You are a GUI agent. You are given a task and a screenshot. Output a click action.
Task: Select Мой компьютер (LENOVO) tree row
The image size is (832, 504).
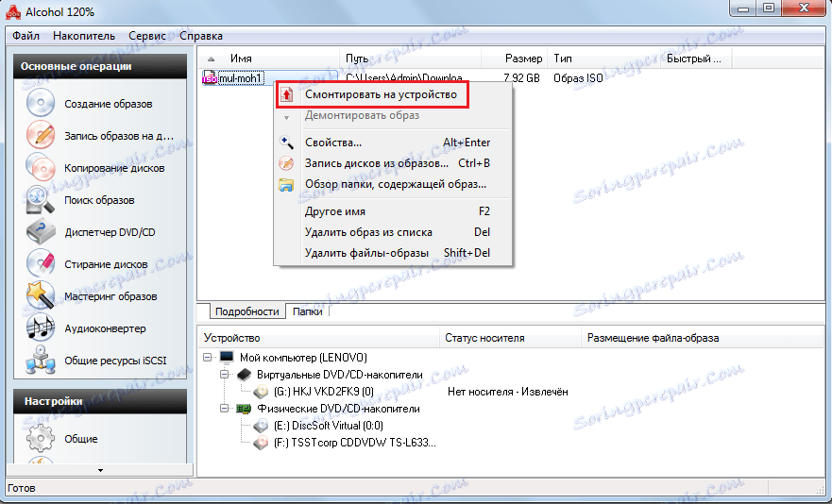[303, 357]
